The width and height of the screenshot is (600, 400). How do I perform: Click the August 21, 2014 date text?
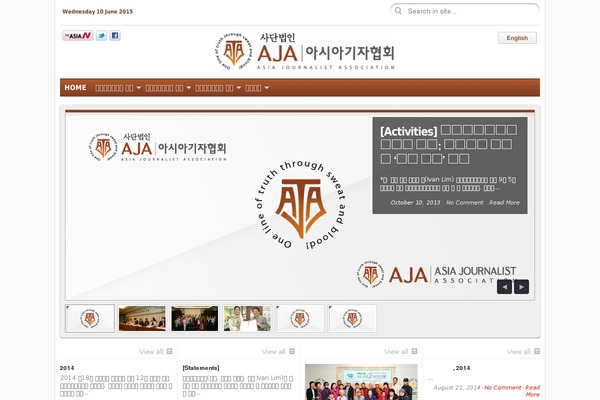(457, 387)
